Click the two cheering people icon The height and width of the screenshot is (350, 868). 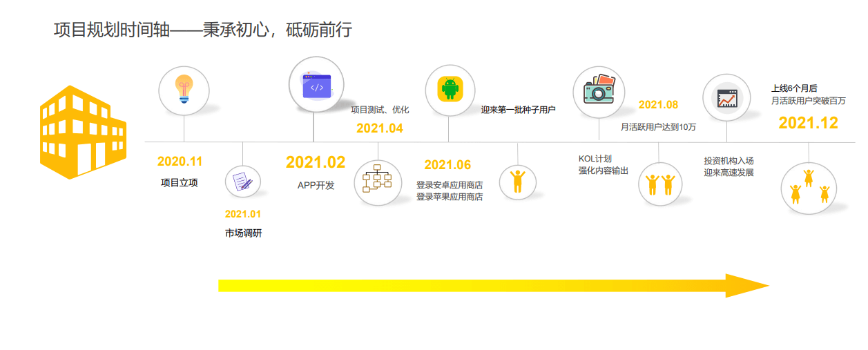(x=659, y=184)
